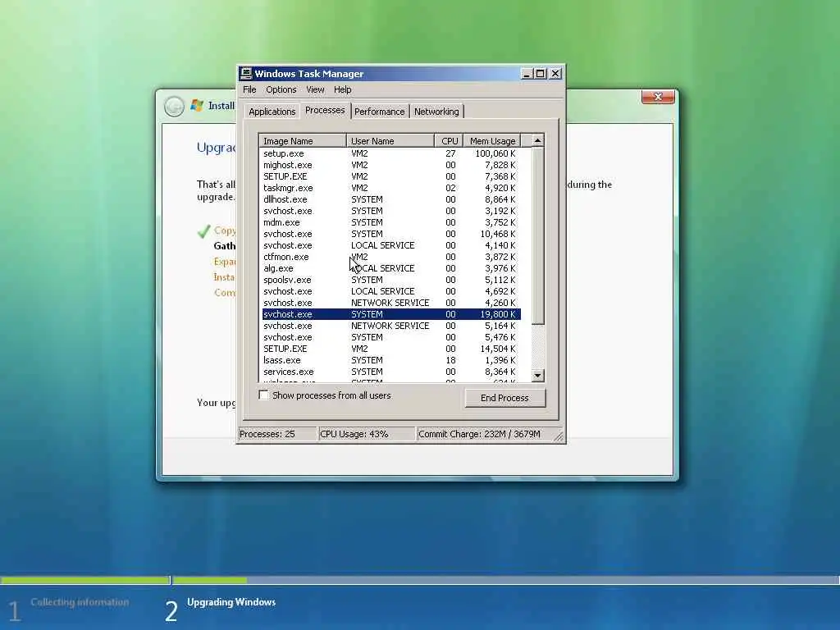Select the taskmgr.exe process row
The width and height of the screenshot is (840, 630).
point(391,188)
